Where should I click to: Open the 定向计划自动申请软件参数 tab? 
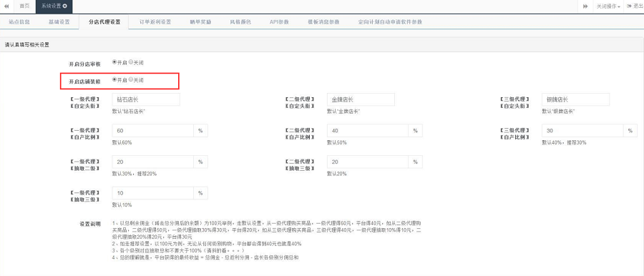tap(390, 21)
